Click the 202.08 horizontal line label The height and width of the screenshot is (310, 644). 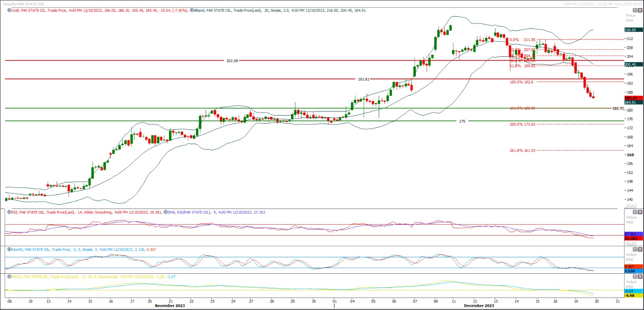[232, 61]
